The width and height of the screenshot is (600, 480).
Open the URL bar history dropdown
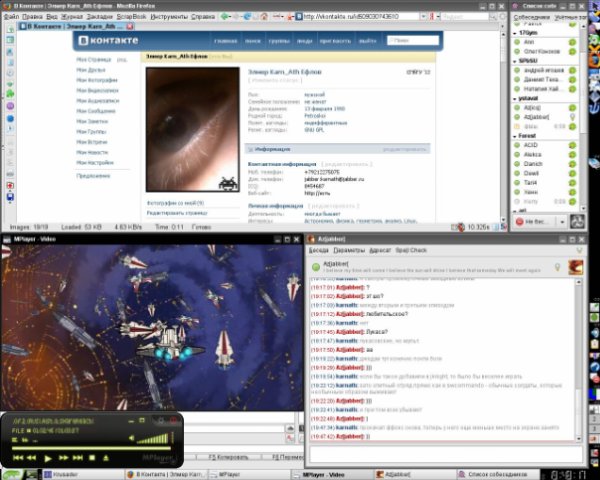(423, 16)
